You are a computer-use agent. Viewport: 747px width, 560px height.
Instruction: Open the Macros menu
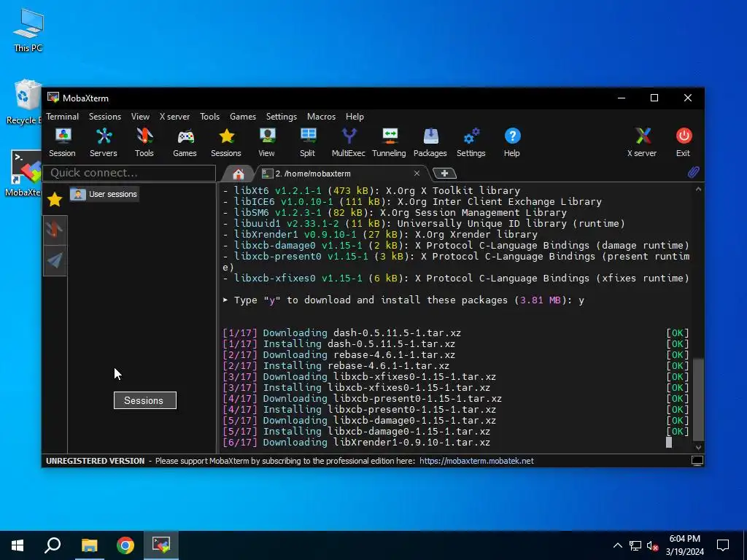321,117
